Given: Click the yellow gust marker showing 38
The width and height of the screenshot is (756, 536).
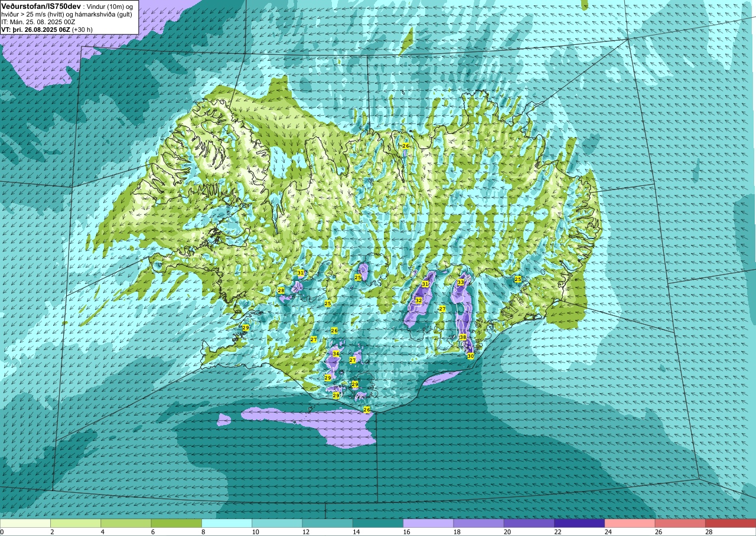Looking at the screenshot, I should coord(463,337).
